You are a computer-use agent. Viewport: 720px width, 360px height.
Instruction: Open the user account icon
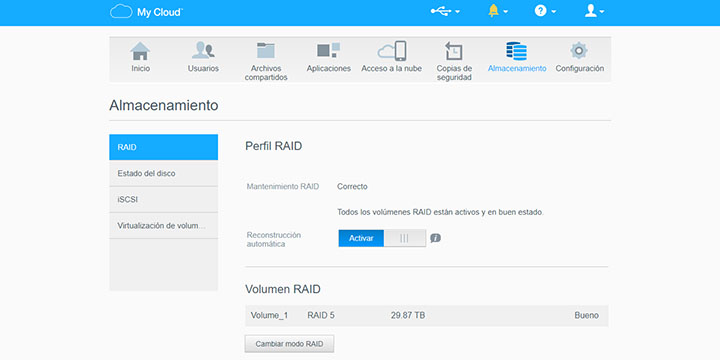(591, 11)
